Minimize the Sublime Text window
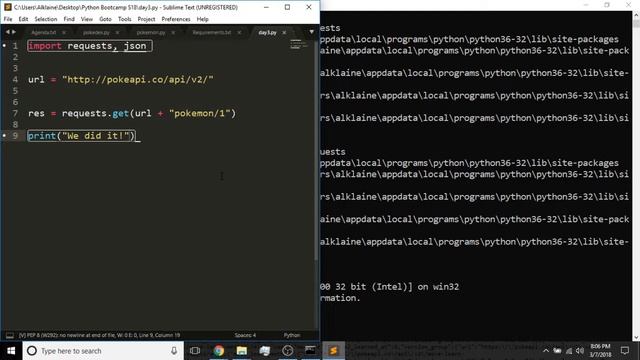640x360 pixels. pyautogui.click(x=266, y=7)
